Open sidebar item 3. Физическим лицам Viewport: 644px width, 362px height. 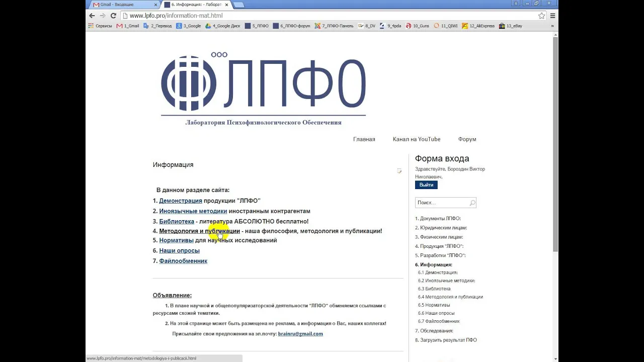[x=439, y=237]
